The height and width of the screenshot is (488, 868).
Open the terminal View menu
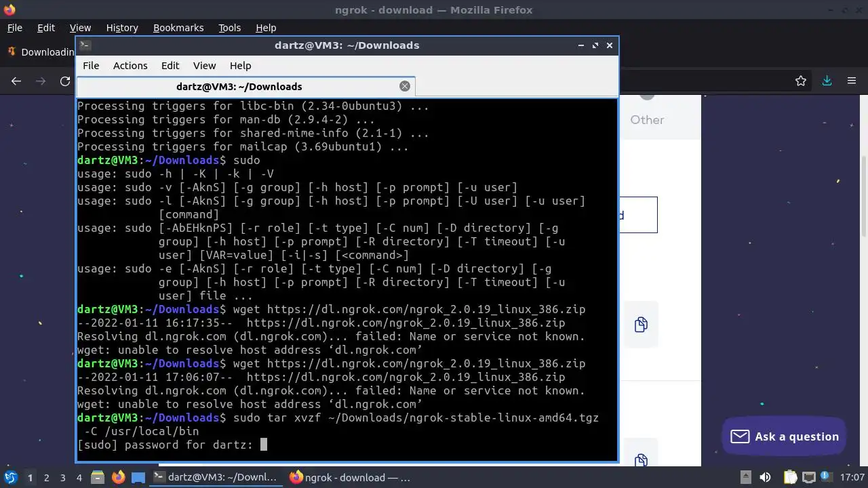pos(204,66)
